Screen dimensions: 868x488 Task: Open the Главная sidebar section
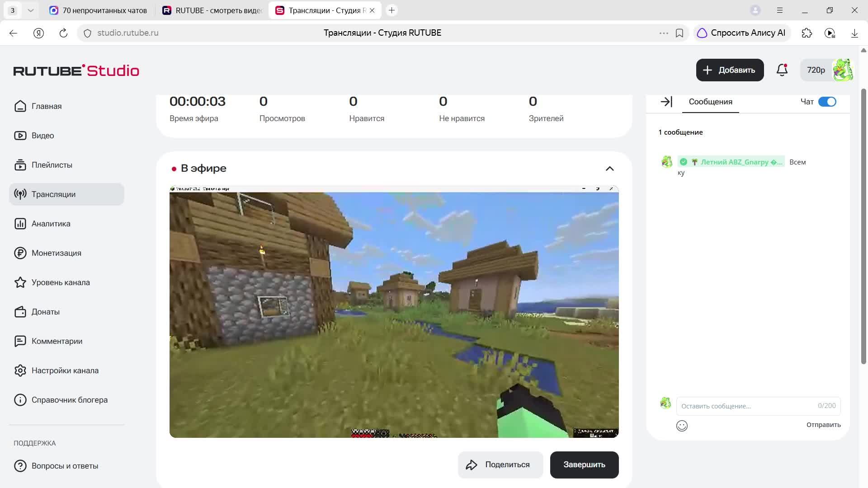point(66,106)
